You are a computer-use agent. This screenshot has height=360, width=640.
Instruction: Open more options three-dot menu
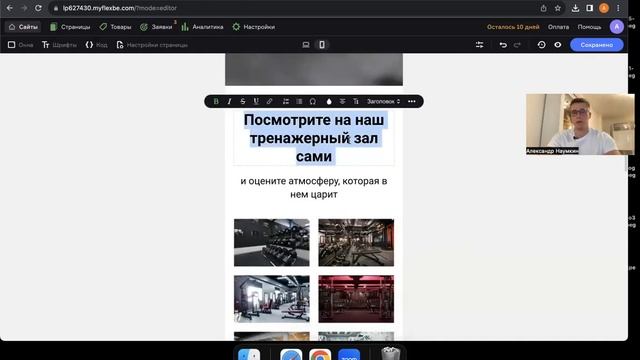click(411, 101)
